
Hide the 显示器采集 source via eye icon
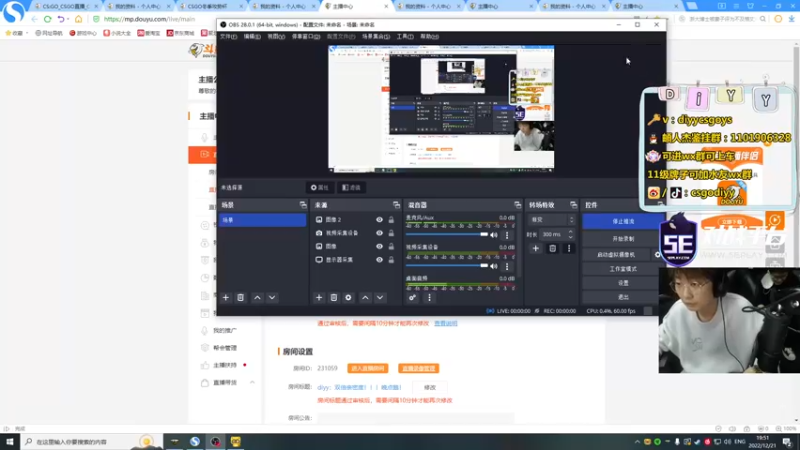379,260
